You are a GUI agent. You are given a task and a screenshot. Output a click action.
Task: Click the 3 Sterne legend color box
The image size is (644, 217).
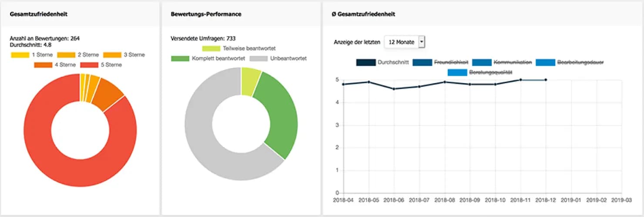(111, 55)
